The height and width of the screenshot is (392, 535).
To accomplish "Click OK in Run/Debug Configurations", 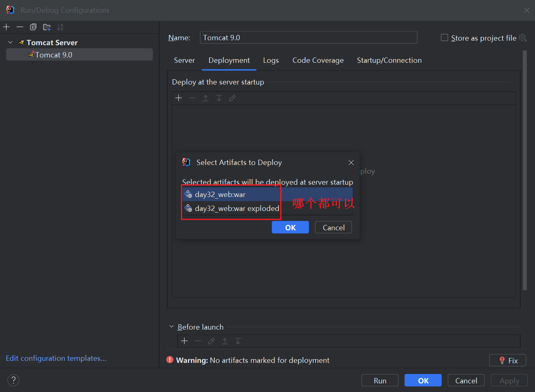I will pyautogui.click(x=423, y=381).
